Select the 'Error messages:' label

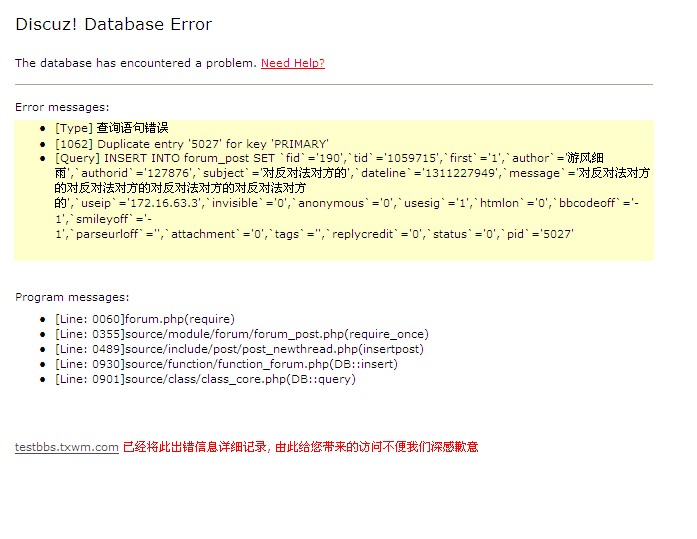(x=62, y=107)
